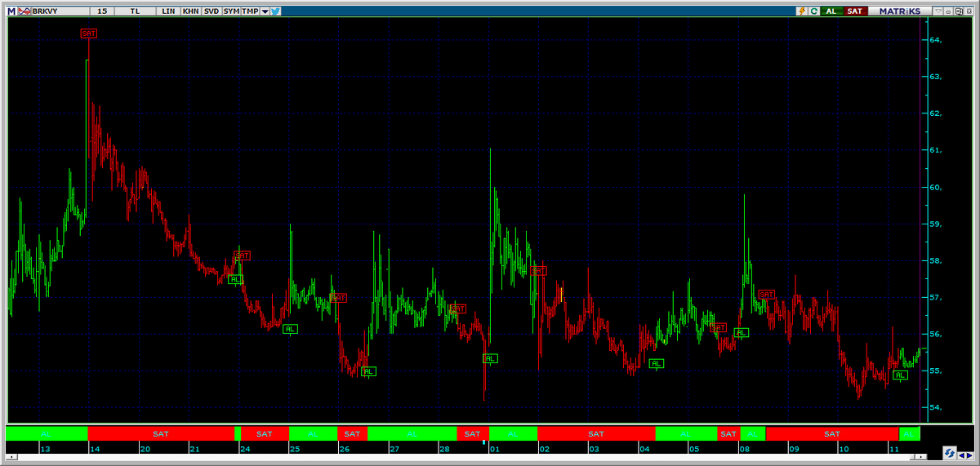
Task: Click the blue sync icon beside the scrollbar
Action: pyautogui.click(x=950, y=453)
